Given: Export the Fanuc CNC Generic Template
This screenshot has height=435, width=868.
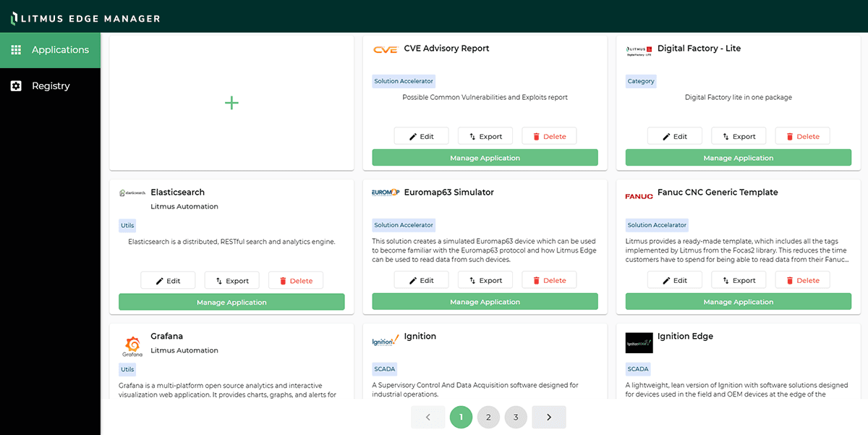Looking at the screenshot, I should click(739, 279).
